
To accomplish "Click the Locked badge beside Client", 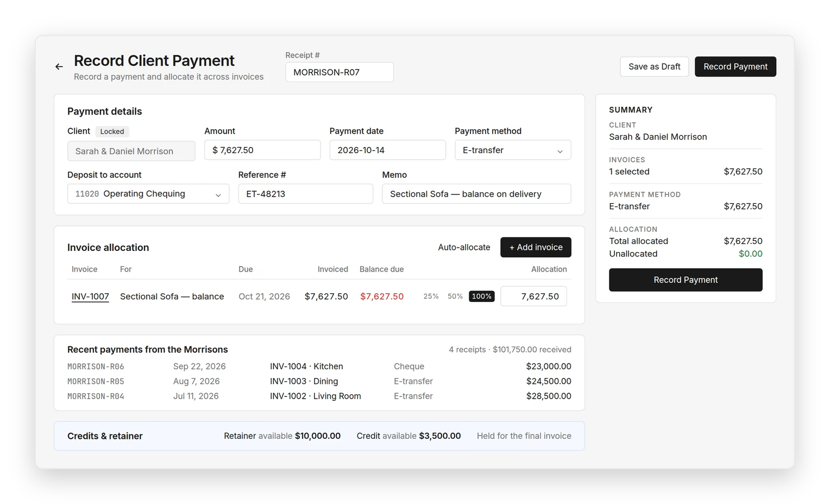I will tap(112, 131).
